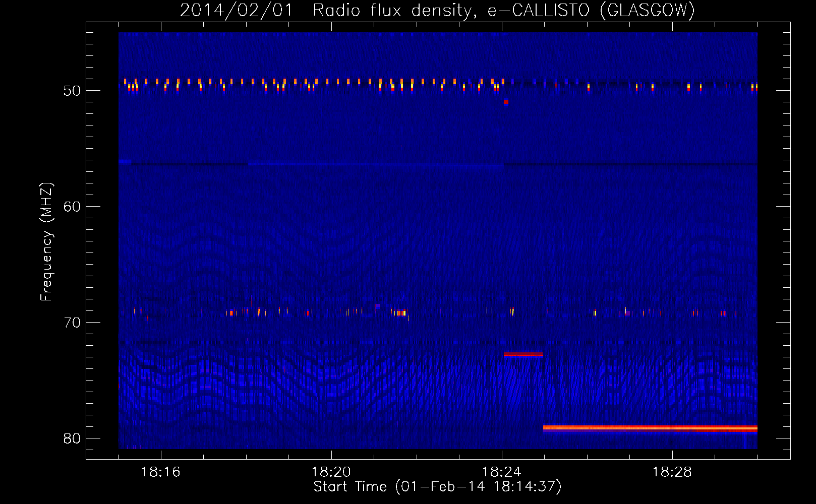The height and width of the screenshot is (504, 816).
Task: Click the '18:28' time tick label
Action: [x=672, y=472]
